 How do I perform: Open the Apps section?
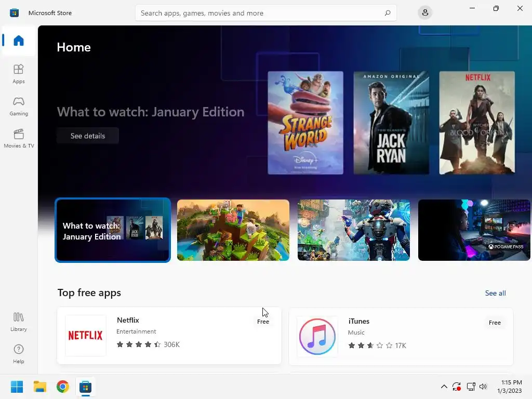click(x=19, y=74)
